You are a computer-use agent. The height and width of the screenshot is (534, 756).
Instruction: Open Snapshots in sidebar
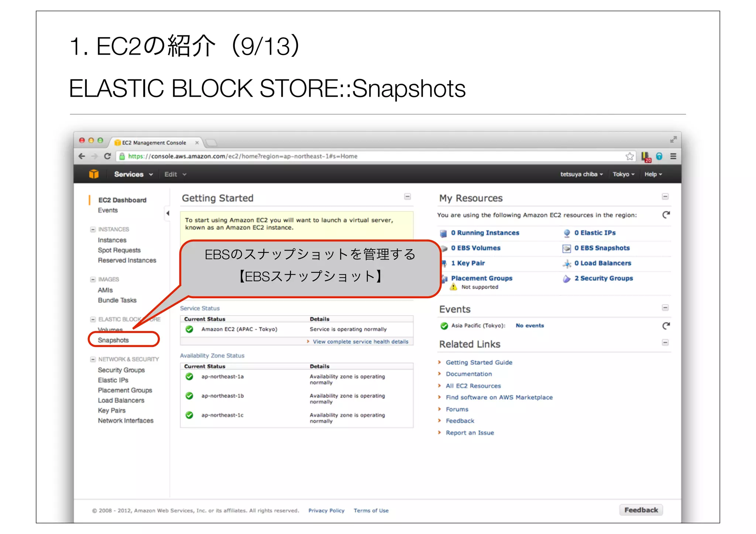[113, 340]
